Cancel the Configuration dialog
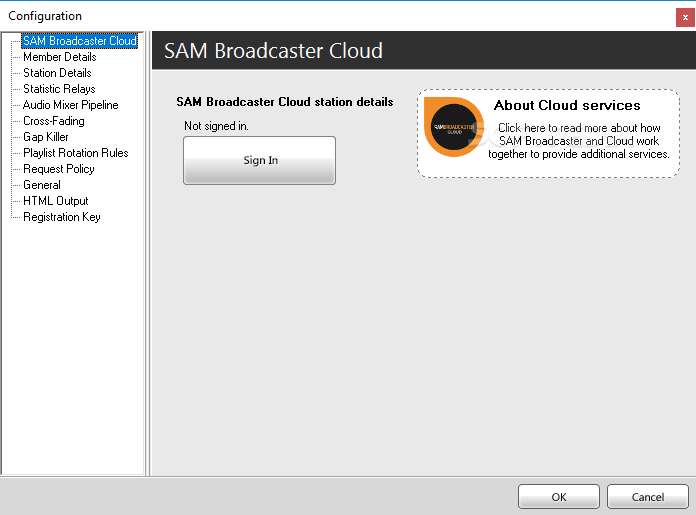Image resolution: width=696 pixels, height=515 pixels. (x=648, y=497)
